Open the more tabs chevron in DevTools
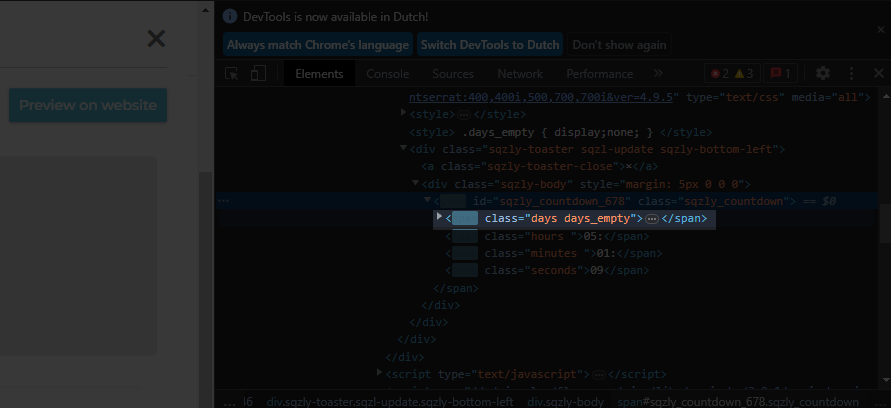Viewport: 891px width, 408px height. [658, 73]
